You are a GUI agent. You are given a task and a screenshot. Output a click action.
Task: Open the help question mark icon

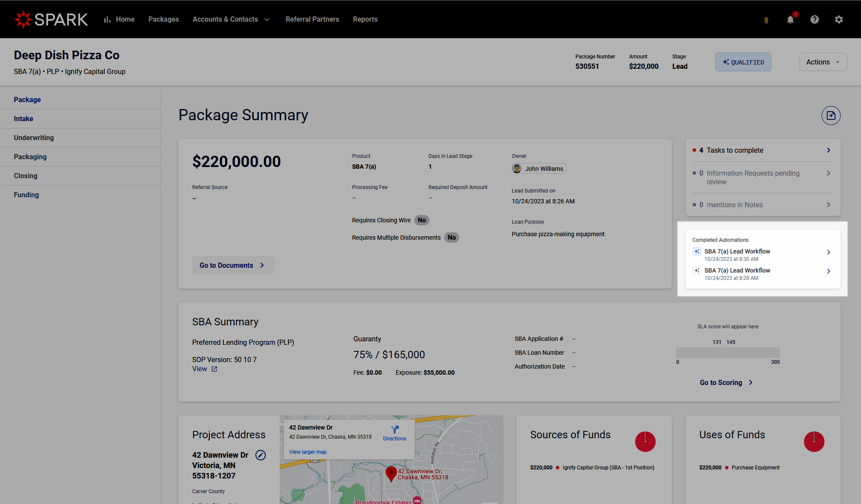[x=815, y=19]
